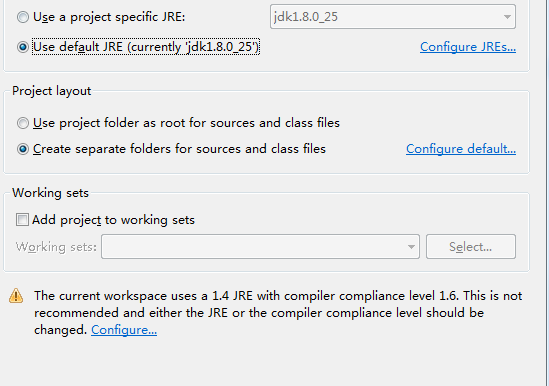549x386 pixels.
Task: Click the "Use default JRE (currently 'jdk1.8.0_25')" label
Action: point(146,47)
